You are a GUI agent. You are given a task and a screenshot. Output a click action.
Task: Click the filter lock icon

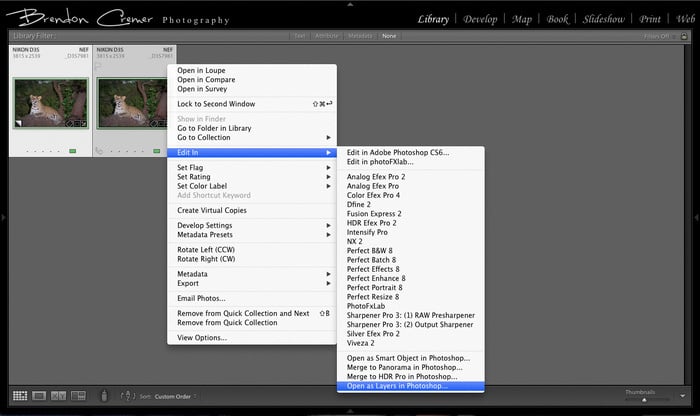click(x=684, y=36)
